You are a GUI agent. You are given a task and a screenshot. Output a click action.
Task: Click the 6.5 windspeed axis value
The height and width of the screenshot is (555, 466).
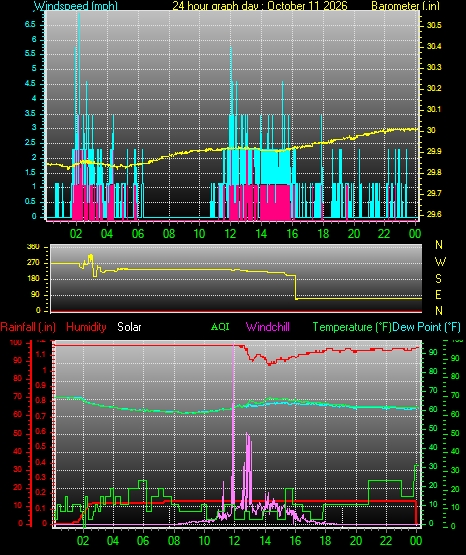pyautogui.click(x=30, y=24)
